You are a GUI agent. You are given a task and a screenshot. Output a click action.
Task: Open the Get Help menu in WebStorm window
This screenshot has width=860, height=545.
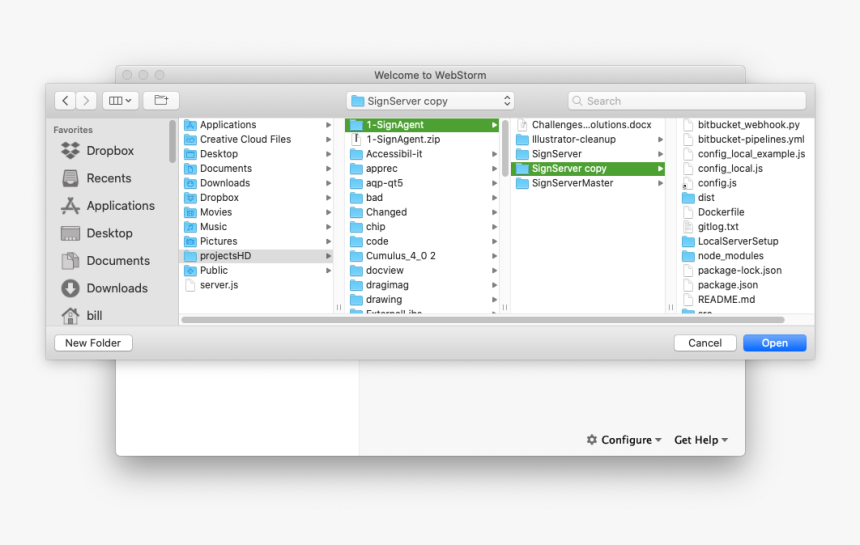pos(701,440)
